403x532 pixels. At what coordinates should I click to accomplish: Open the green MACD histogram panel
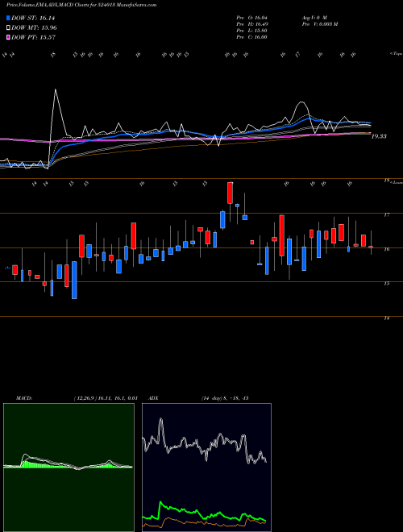(69, 468)
